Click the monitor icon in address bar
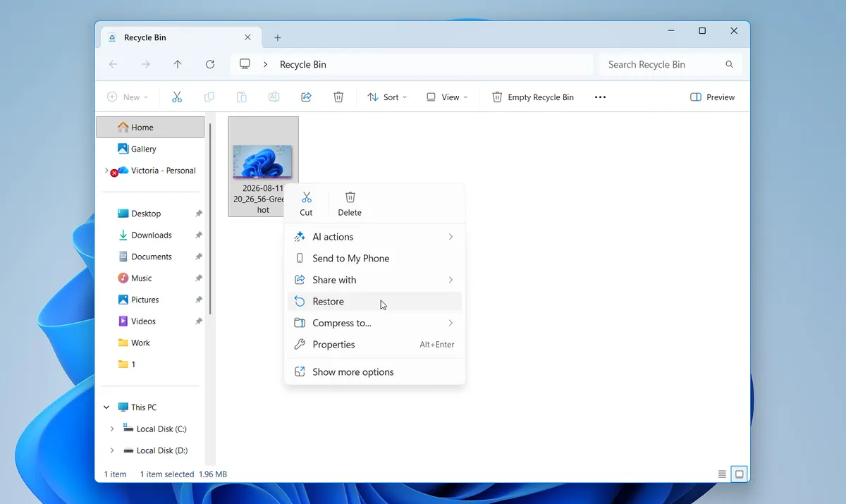 point(245,64)
